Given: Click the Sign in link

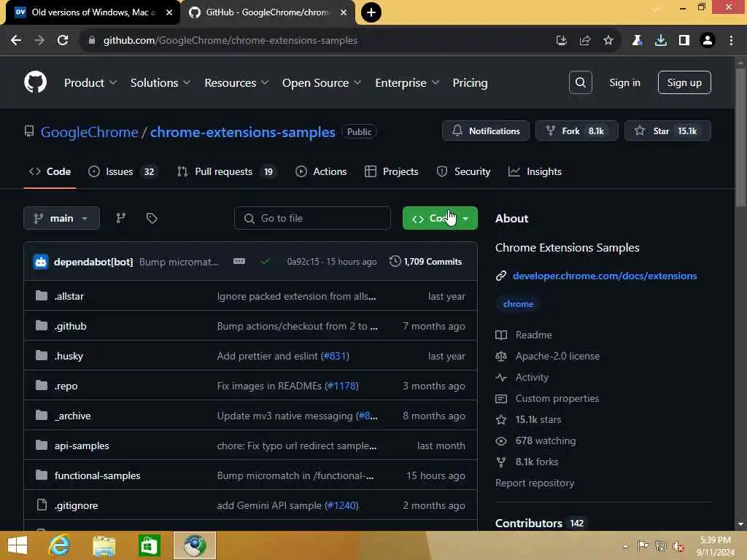Looking at the screenshot, I should pyautogui.click(x=624, y=82).
